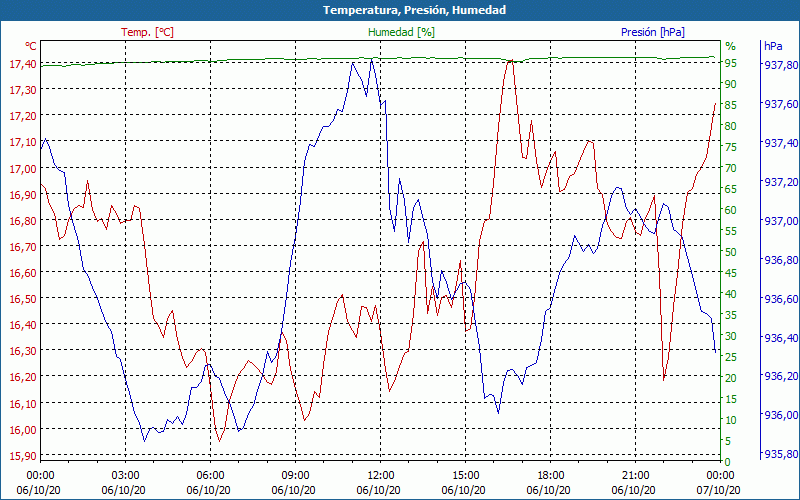This screenshot has width=800, height=500.
Task: Click the 18:00 time axis label
Action: [551, 476]
